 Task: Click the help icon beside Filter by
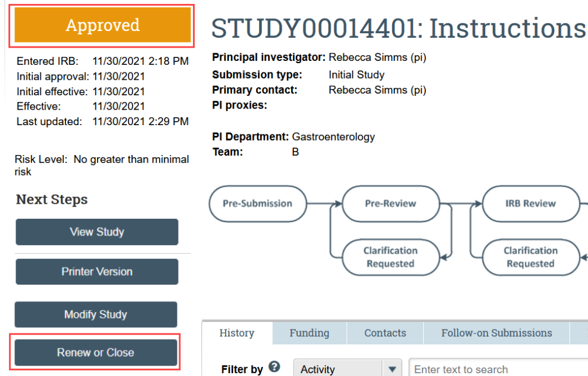274,367
